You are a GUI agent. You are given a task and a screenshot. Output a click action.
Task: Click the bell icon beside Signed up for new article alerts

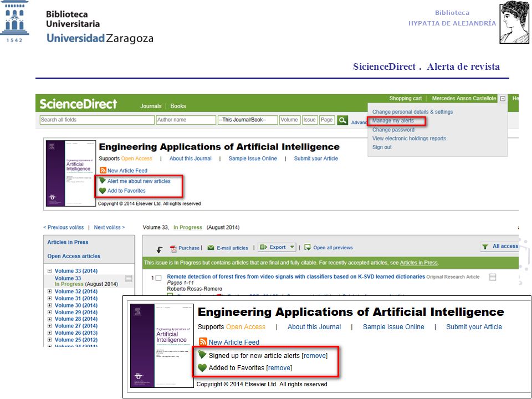click(x=202, y=355)
